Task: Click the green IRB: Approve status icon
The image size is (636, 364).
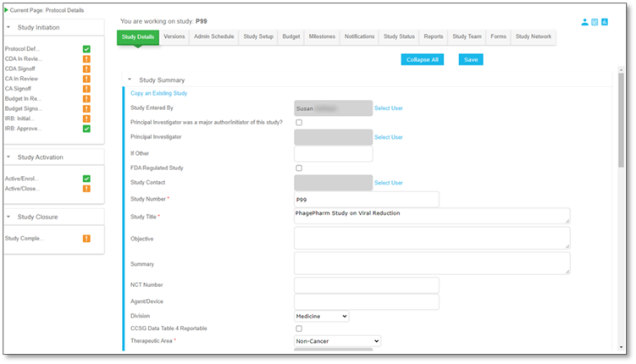Action: pos(86,129)
